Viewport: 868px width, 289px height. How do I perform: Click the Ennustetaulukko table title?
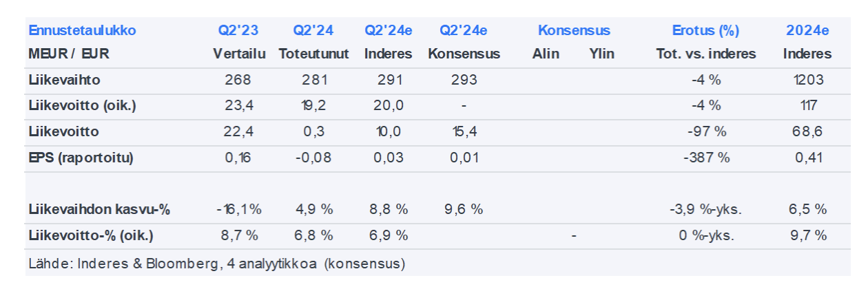(82, 31)
